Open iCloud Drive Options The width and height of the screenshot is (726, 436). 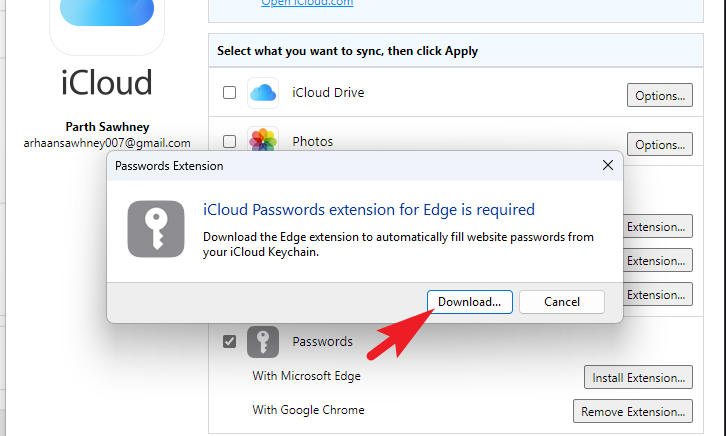[x=659, y=96]
